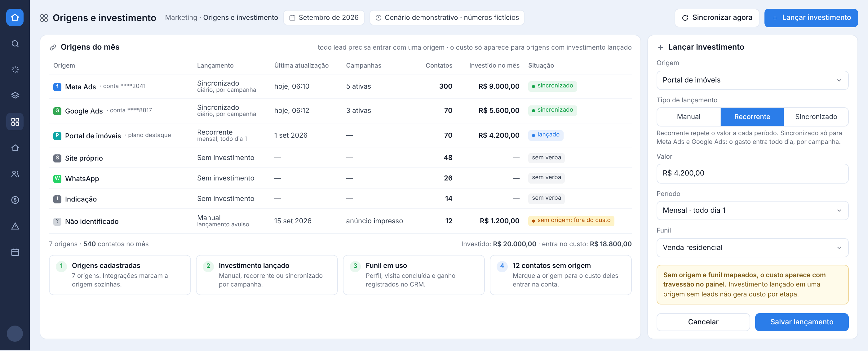The image size is (868, 351).
Task: Open the Funil dropdown Venda residencial
Action: tap(752, 247)
